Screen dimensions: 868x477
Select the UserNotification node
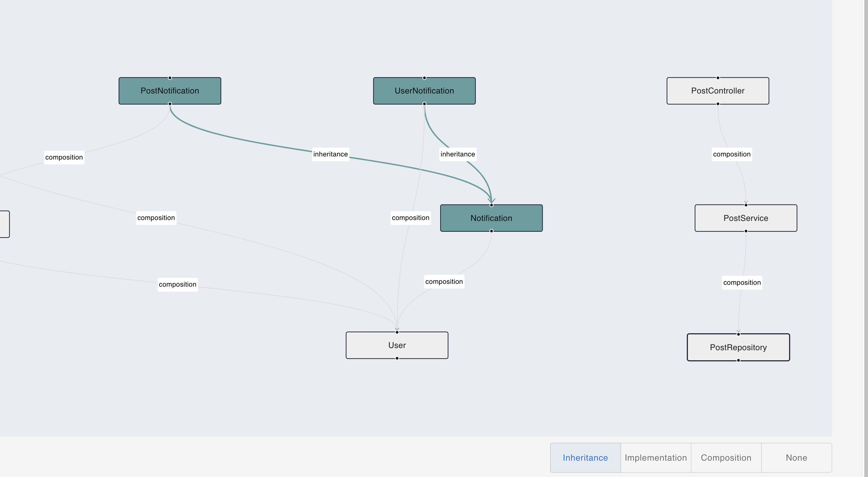click(x=424, y=91)
